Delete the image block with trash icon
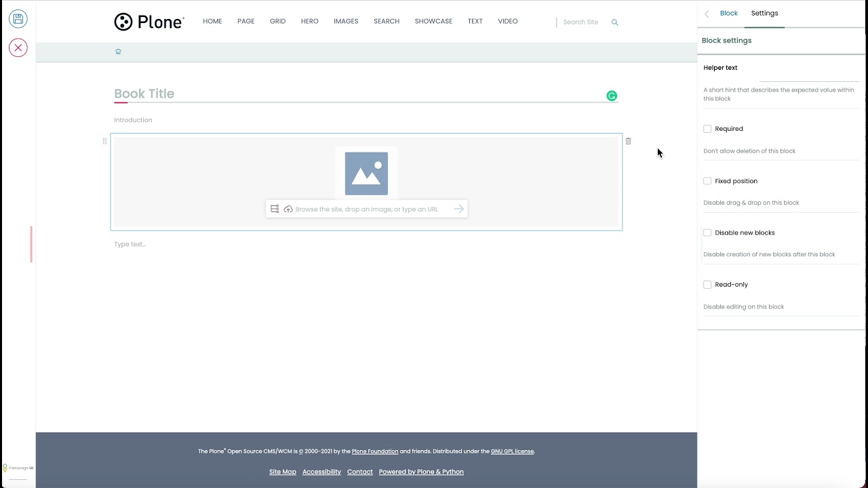This screenshot has height=488, width=868. pos(628,141)
